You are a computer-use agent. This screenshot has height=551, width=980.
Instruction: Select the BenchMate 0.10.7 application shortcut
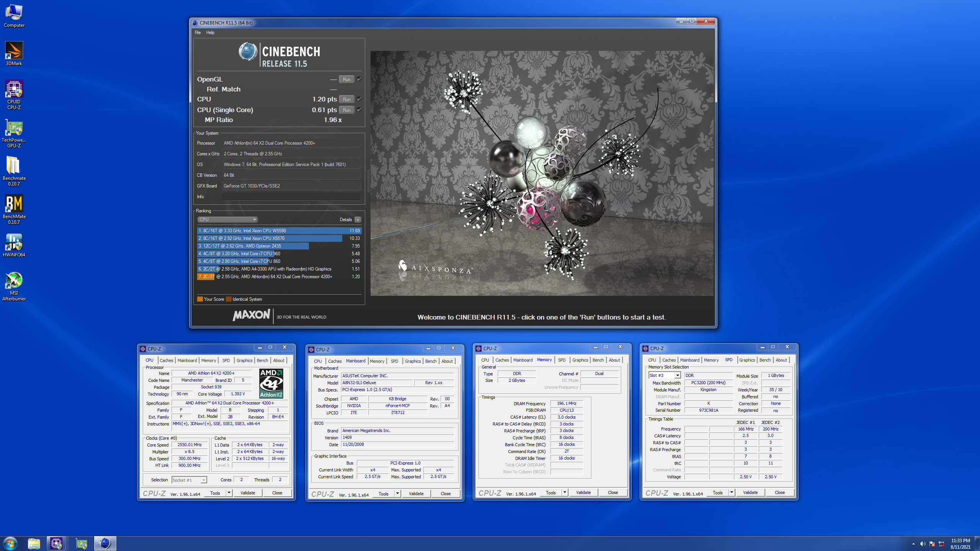14,209
